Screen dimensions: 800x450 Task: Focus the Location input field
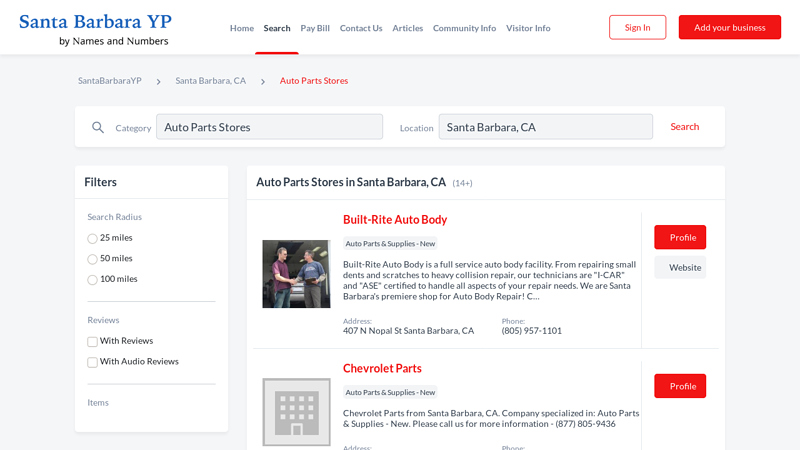click(x=545, y=127)
